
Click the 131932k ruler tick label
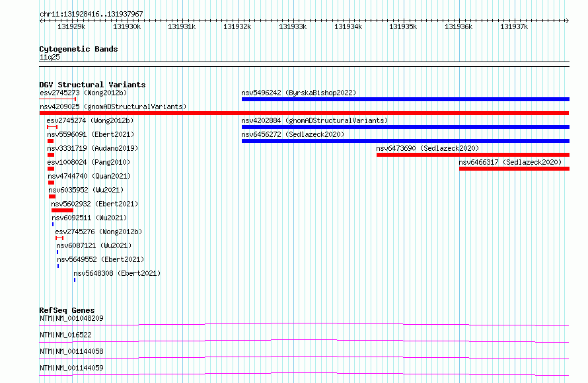click(237, 26)
